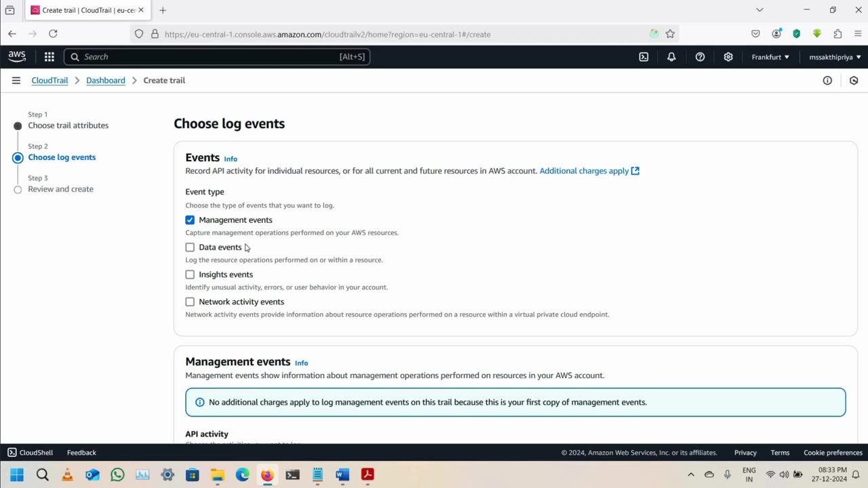Enable Insights events checkbox
The width and height of the screenshot is (868, 488).
pyautogui.click(x=190, y=274)
